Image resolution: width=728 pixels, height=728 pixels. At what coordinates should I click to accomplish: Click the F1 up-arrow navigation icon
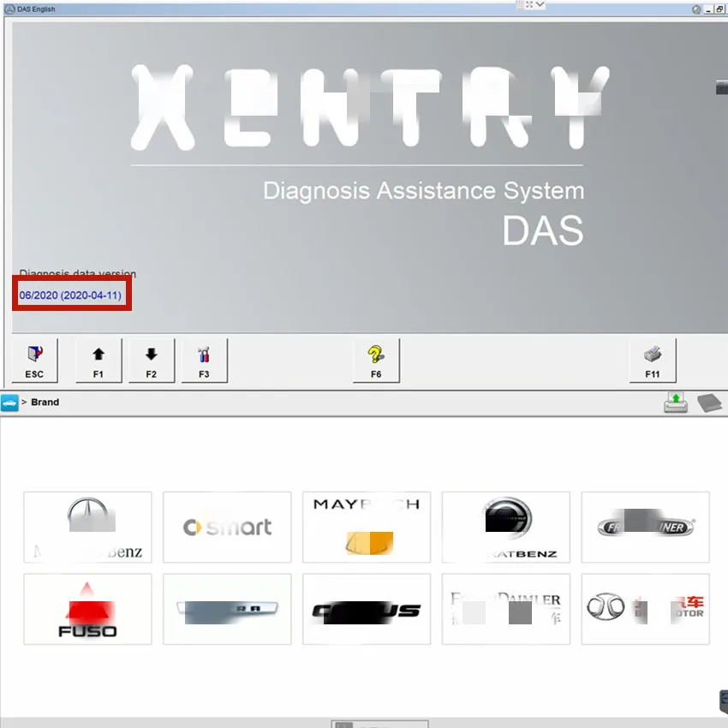click(x=98, y=360)
